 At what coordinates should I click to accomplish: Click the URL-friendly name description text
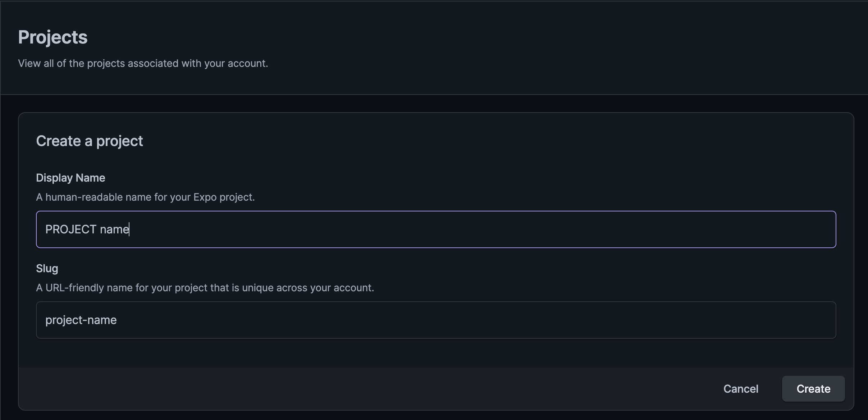click(x=205, y=288)
